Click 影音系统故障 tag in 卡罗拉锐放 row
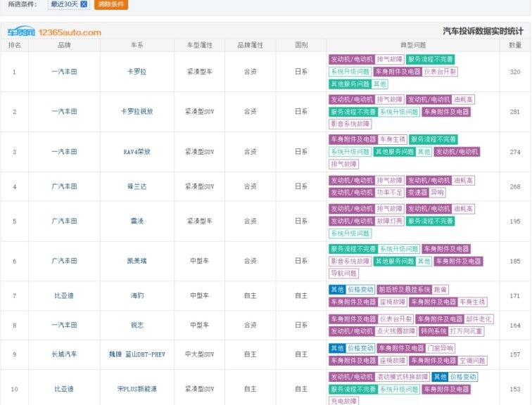The image size is (532, 405). [350, 124]
